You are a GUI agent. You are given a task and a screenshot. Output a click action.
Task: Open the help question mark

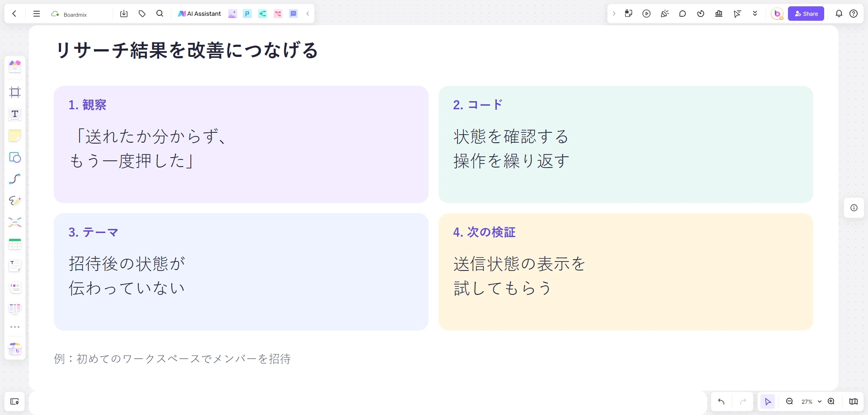tap(854, 14)
